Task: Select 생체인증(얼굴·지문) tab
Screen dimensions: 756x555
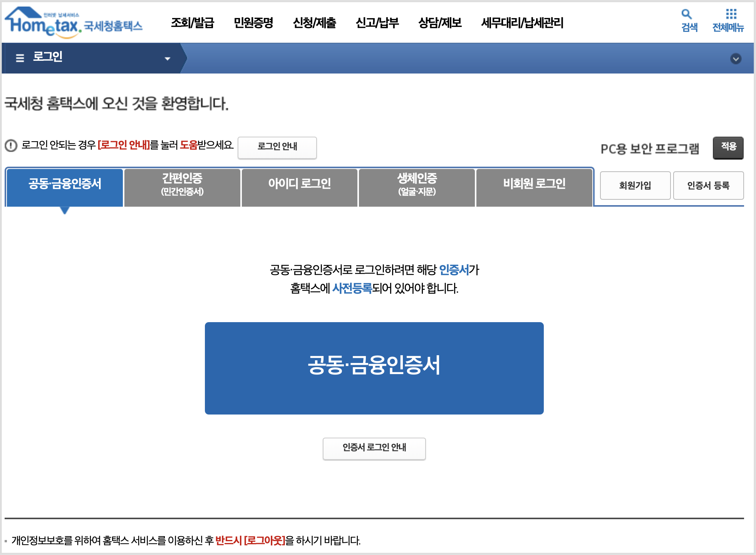Action: (417, 187)
